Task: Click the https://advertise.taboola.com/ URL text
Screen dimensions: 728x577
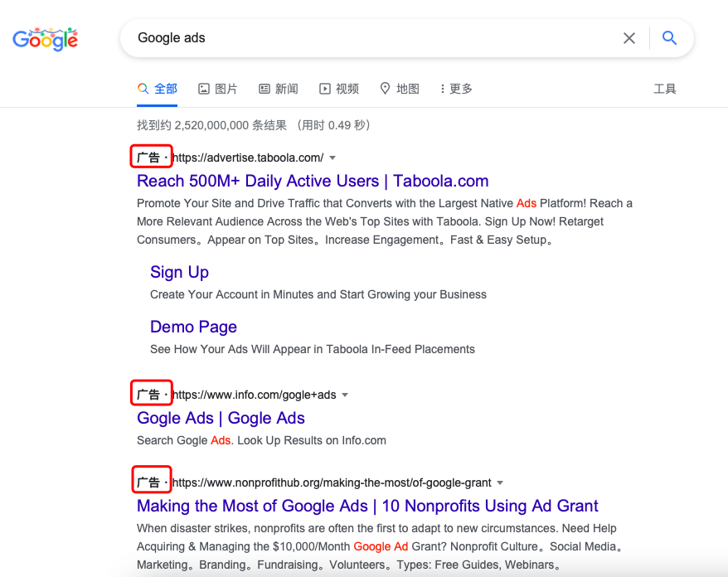Action: [x=248, y=158]
